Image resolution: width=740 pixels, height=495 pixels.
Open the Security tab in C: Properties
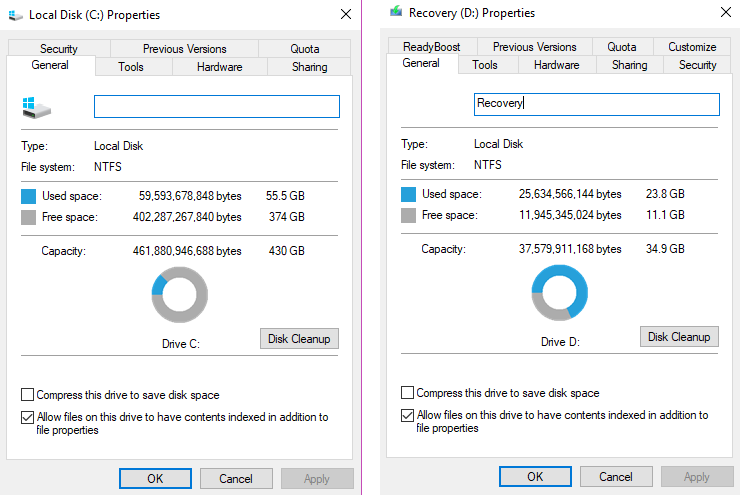coord(59,49)
